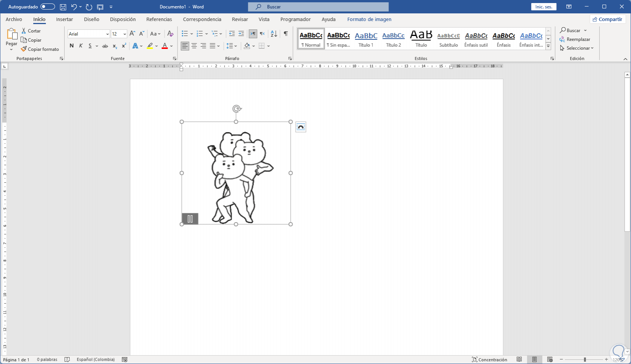Click the Clear All Formatting icon
The image size is (631, 364).
(x=171, y=34)
